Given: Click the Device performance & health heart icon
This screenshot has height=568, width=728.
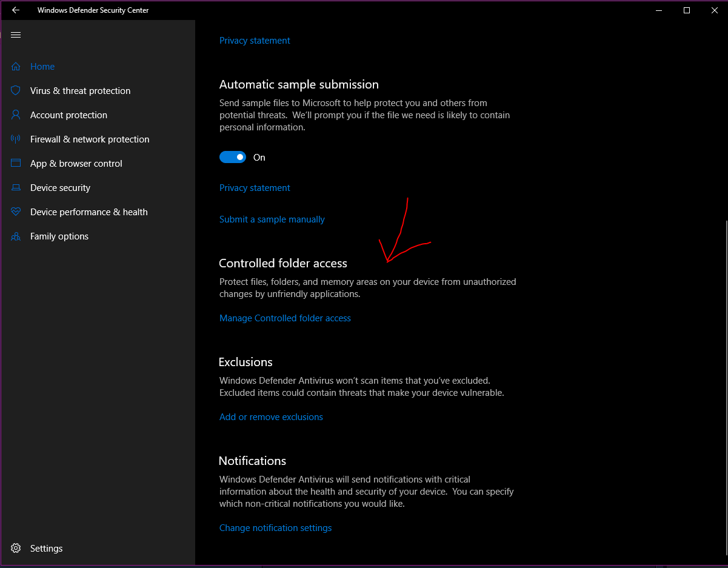Looking at the screenshot, I should click(x=16, y=212).
